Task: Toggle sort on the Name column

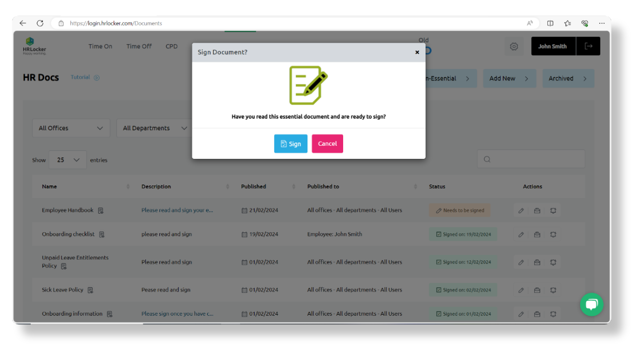Action: point(127,186)
